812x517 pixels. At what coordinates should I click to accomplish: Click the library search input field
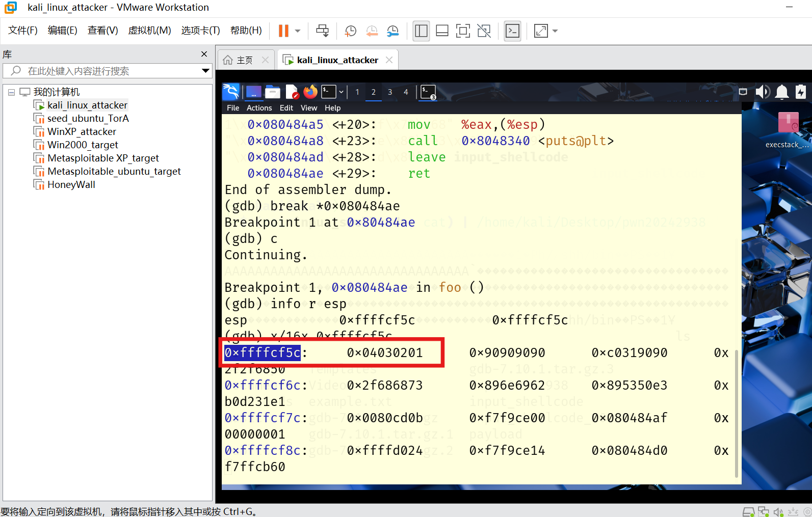[x=107, y=71]
